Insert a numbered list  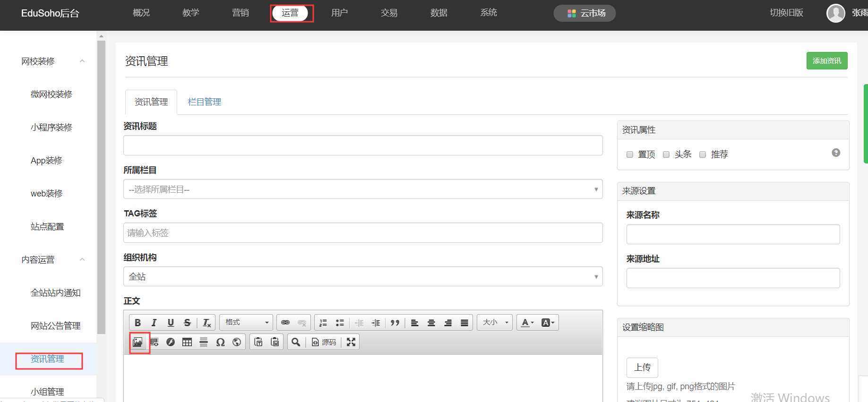pyautogui.click(x=323, y=323)
